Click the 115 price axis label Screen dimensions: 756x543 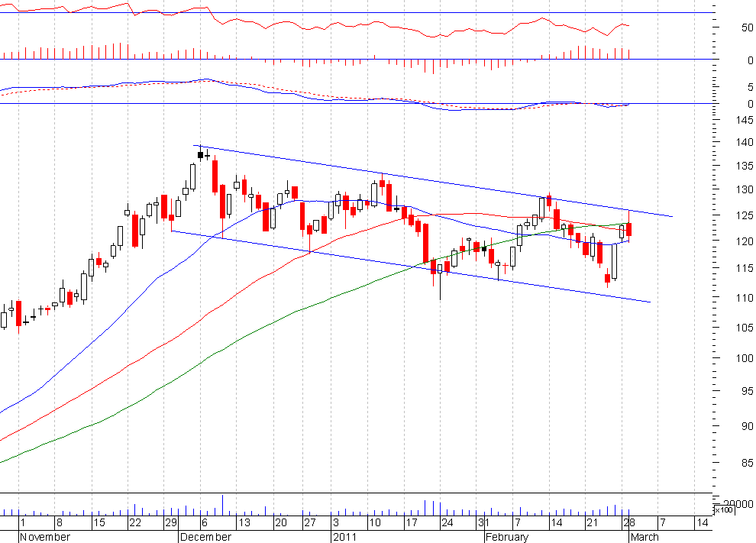(x=745, y=269)
